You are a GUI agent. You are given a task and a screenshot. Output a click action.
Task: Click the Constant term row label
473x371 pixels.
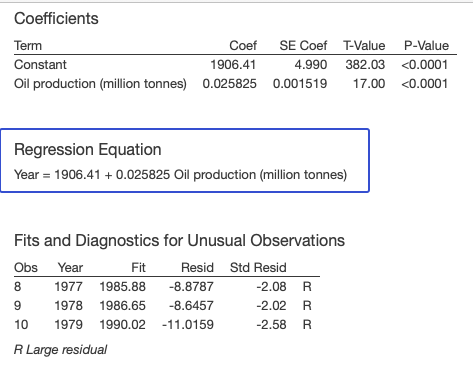pos(40,65)
